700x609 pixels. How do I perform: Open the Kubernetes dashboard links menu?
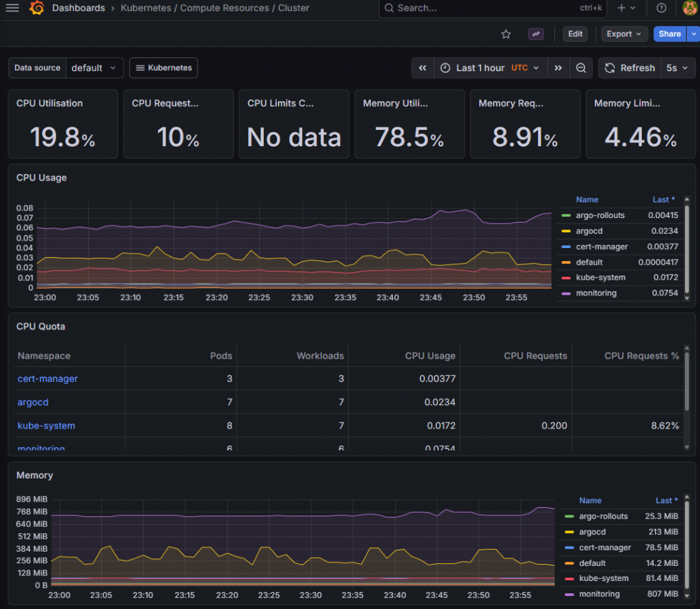click(x=163, y=68)
